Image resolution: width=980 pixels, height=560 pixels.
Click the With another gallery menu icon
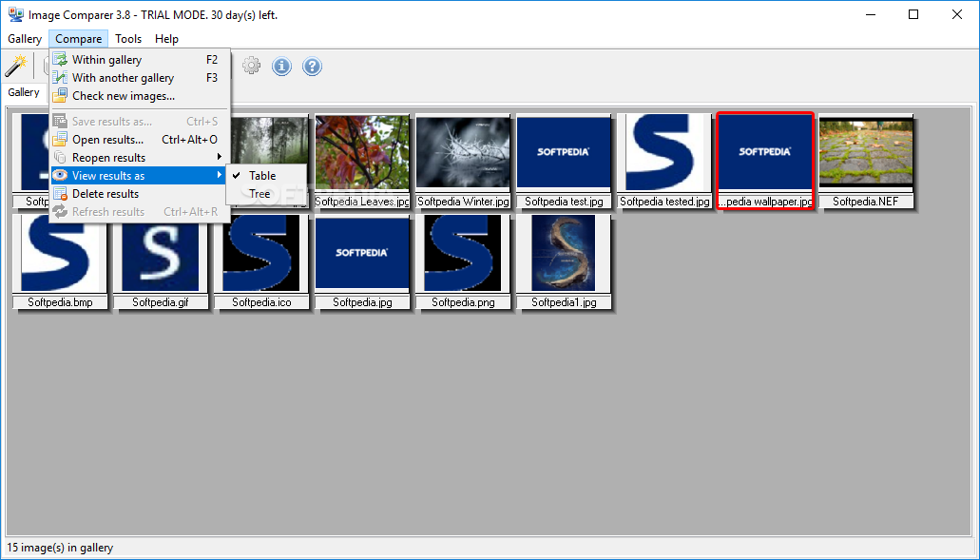[x=60, y=78]
